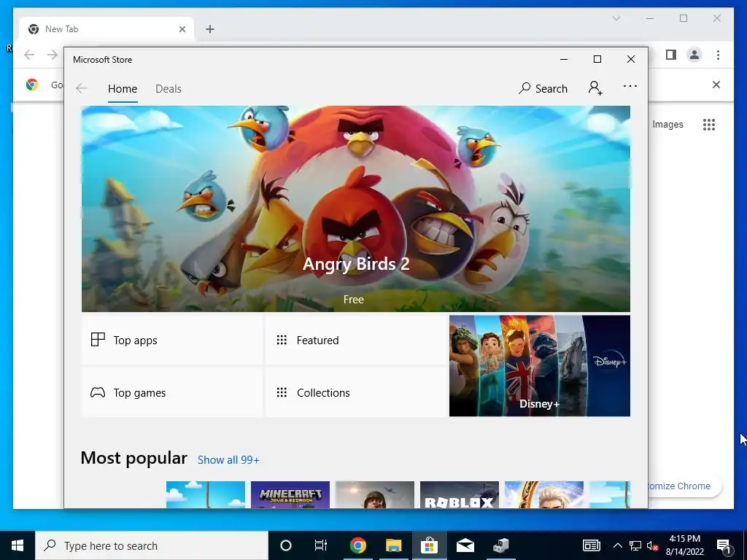Viewport: 747px width, 560px height.
Task: Close the New Tab in Chrome
Action: coord(182,29)
